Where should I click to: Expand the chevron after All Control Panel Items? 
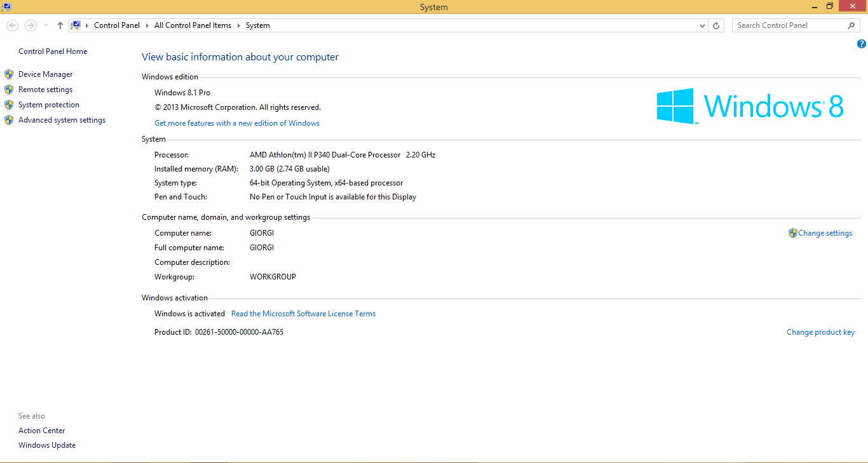pos(239,25)
